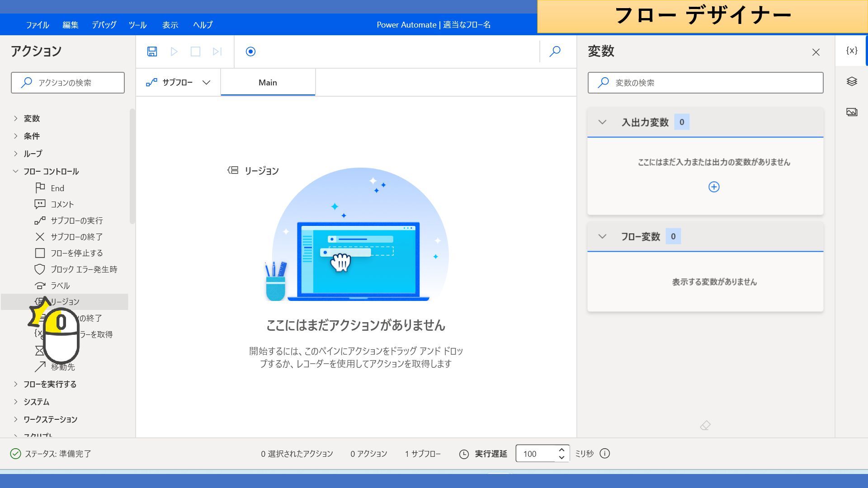Collapse the 入出力変数 section

click(x=602, y=122)
